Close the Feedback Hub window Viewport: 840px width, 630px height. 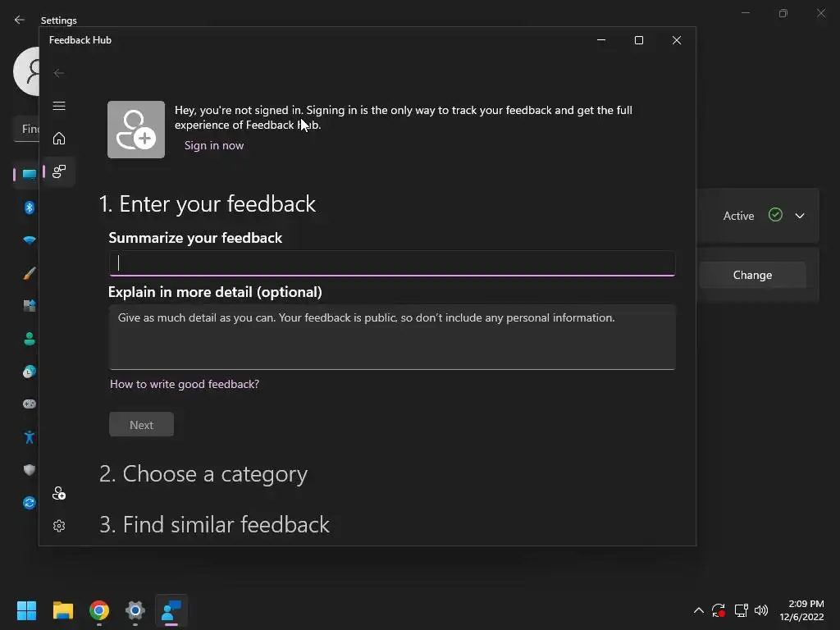coord(677,40)
